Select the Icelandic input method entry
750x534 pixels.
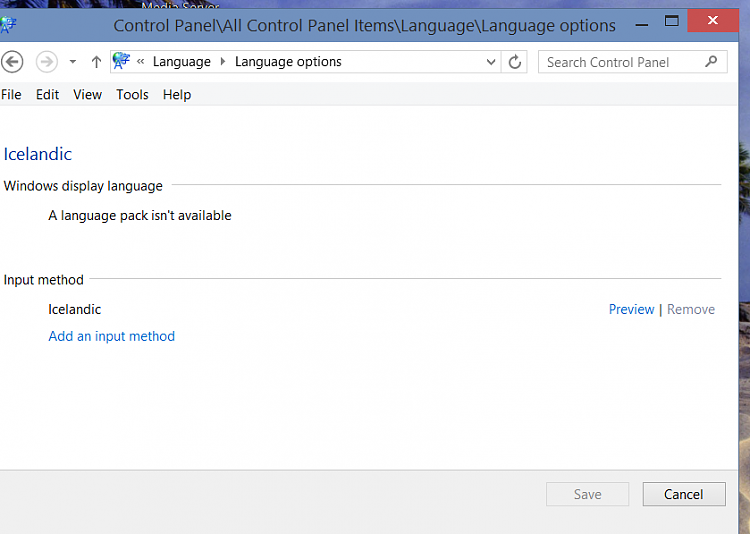tap(75, 310)
